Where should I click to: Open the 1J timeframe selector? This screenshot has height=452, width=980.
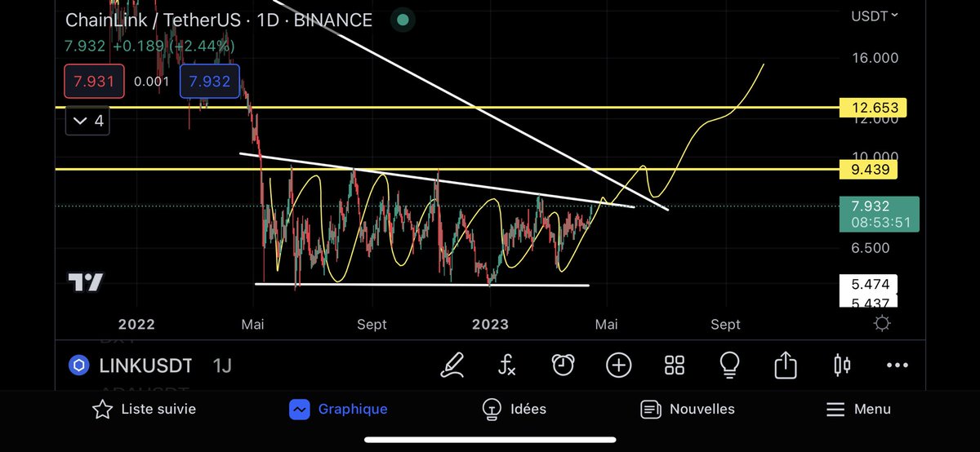pyautogui.click(x=222, y=366)
